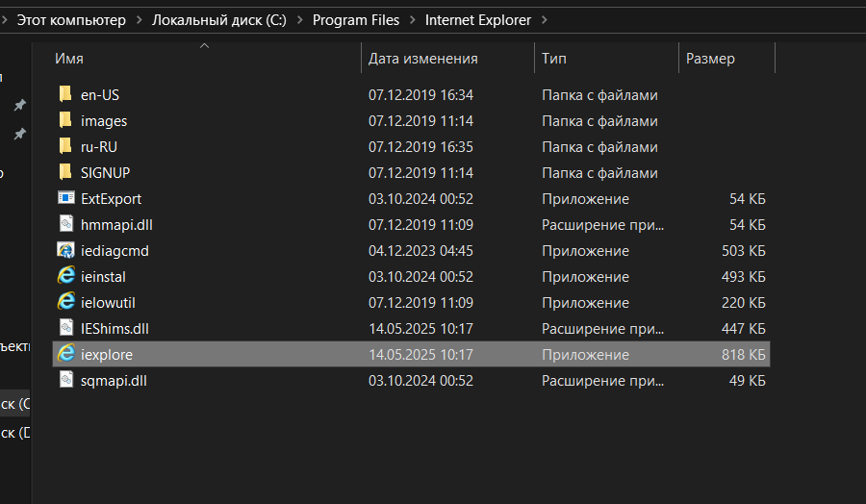Select the iexplore file name
This screenshot has width=866, height=504.
(107, 354)
